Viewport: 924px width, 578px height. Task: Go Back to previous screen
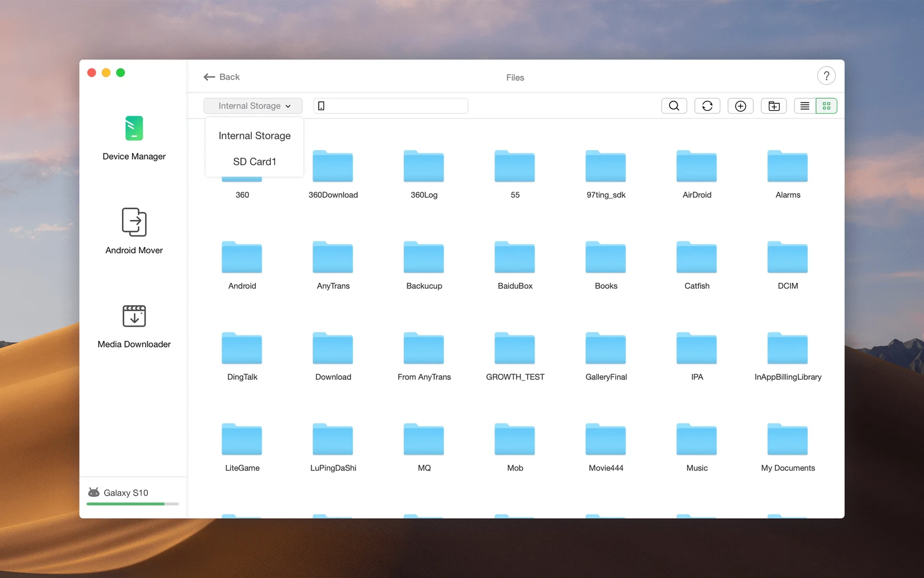[x=222, y=77]
